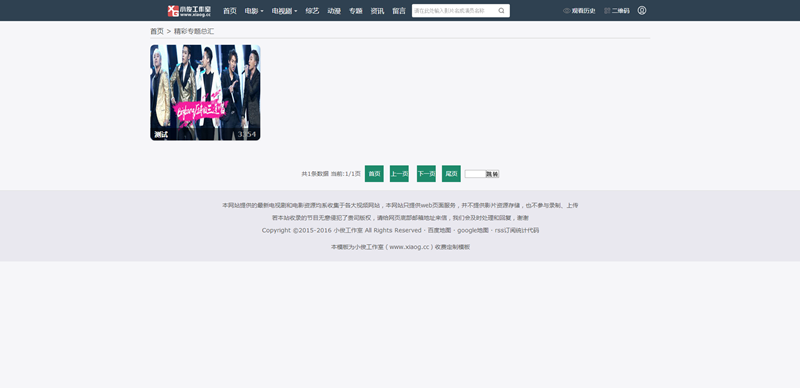Screen dimensions: 800x388
Task: Click the 跳转 jump button
Action: tap(492, 174)
